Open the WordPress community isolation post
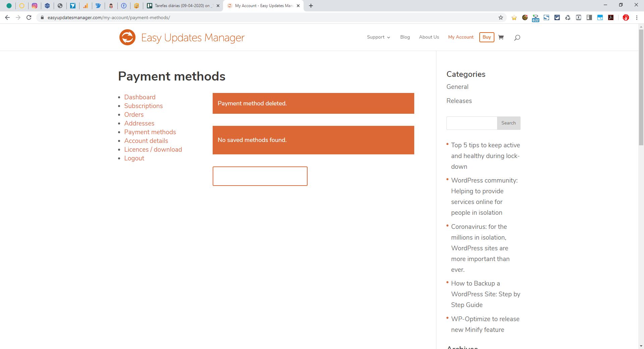Screen dimensions: 644x349 [x=484, y=196]
